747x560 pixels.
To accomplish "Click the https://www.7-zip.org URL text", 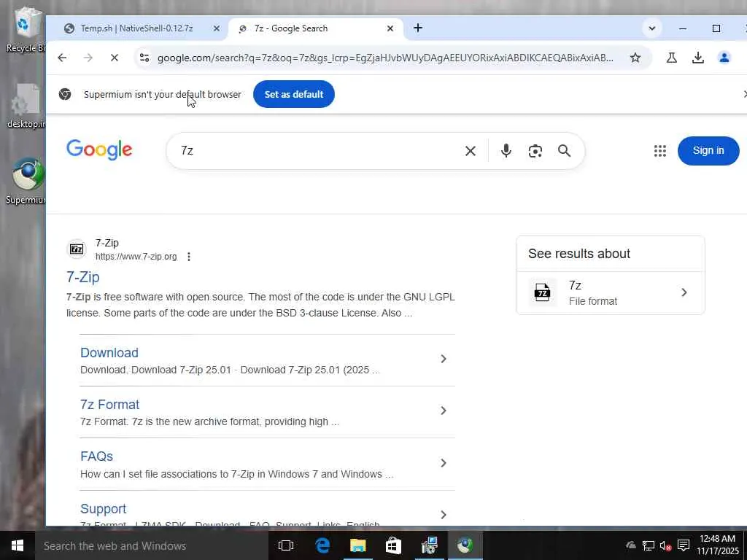I will 136,257.
